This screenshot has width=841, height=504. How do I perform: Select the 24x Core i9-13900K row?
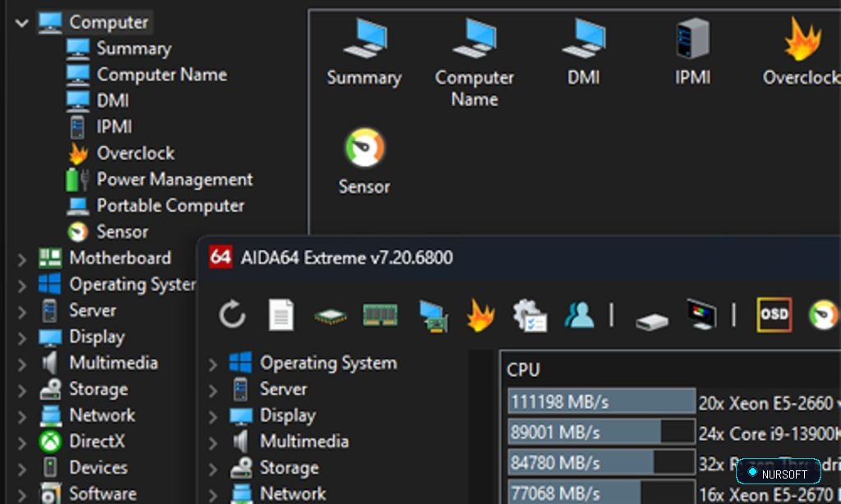coord(769,433)
